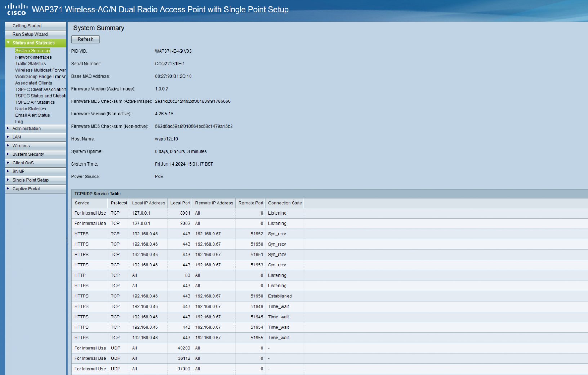Expand the Wireless menu section
The image size is (588, 375).
(x=21, y=146)
